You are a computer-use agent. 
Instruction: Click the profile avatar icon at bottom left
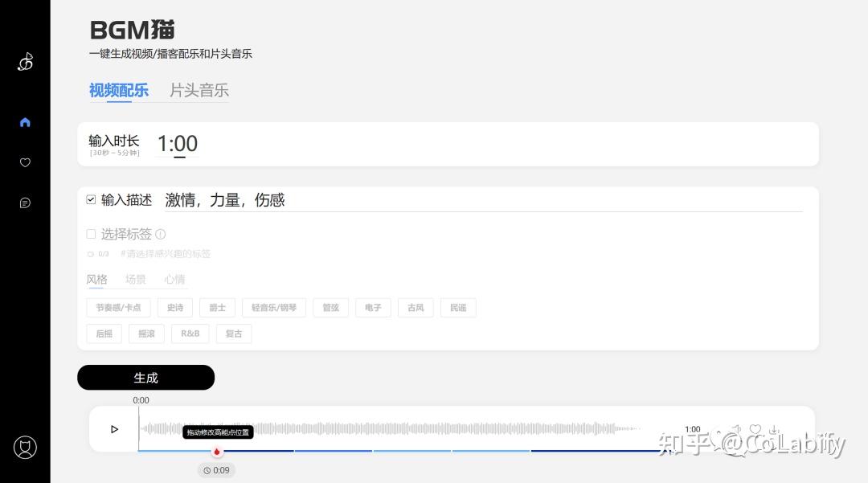(25, 448)
